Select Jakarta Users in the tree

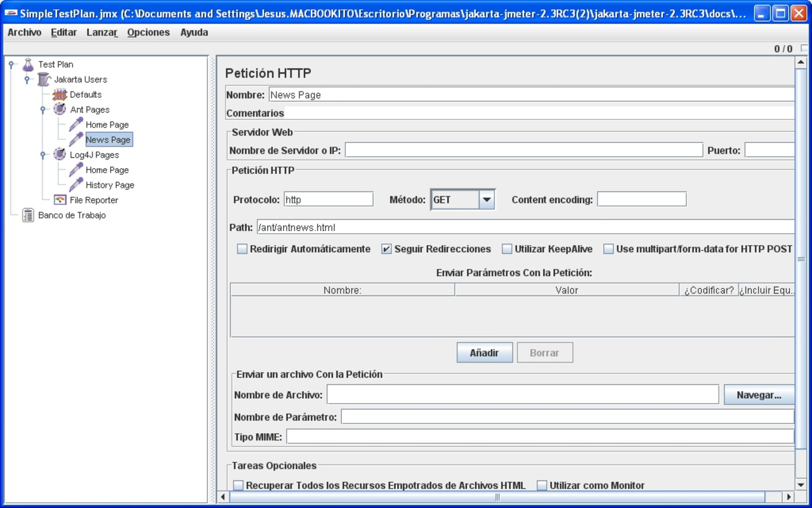click(x=81, y=79)
